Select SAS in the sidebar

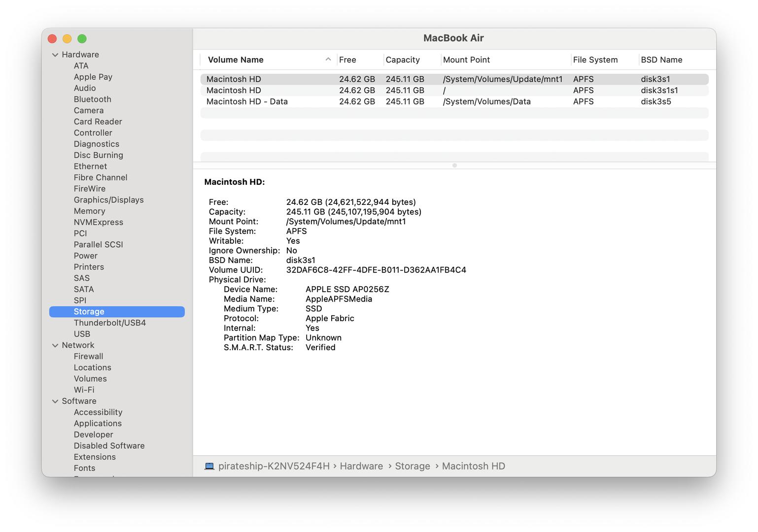click(82, 278)
